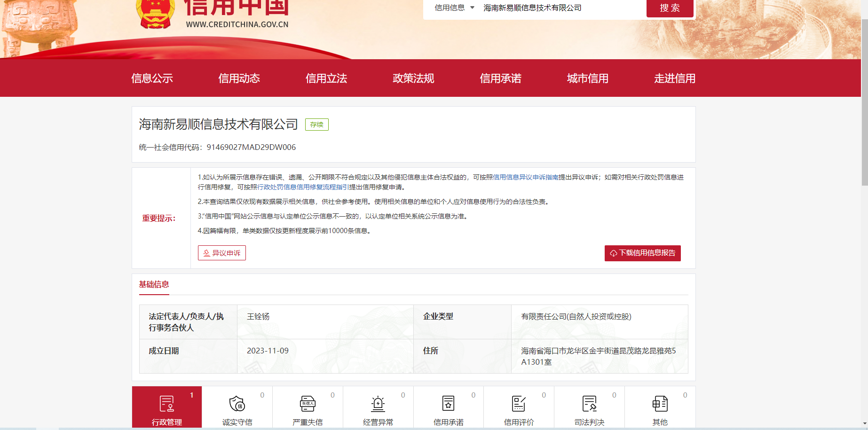Click the 行政管理 document icon
868x430 pixels.
[x=166, y=404]
